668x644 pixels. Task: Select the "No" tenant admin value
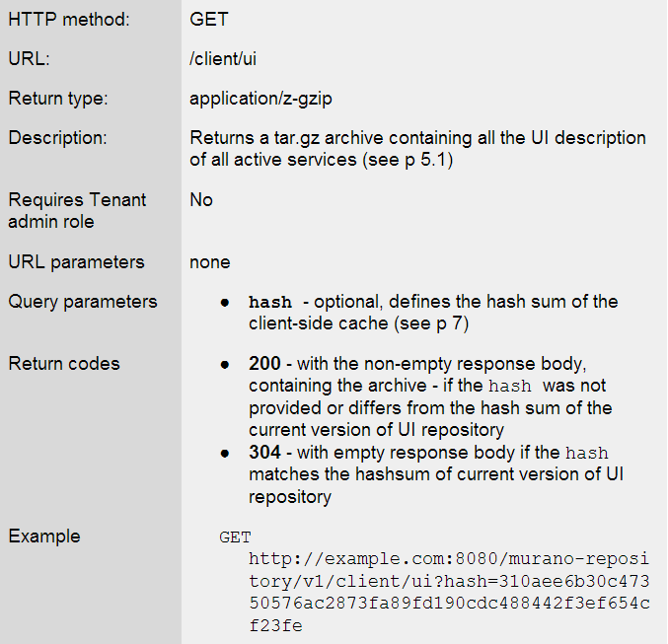tap(201, 200)
